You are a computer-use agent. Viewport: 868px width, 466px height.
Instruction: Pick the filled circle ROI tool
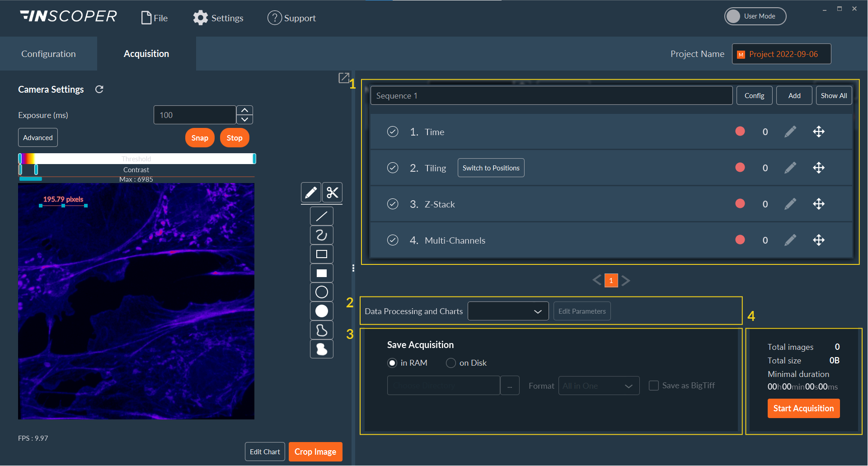(x=321, y=311)
